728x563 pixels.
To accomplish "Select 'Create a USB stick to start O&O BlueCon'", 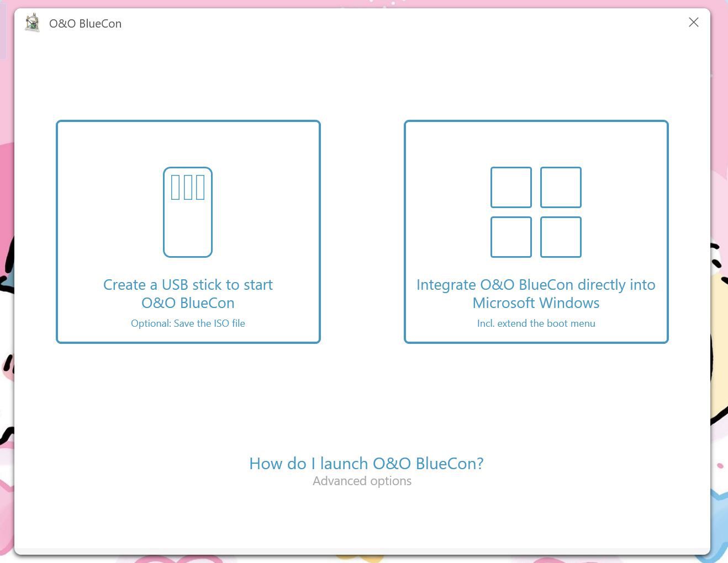I will pos(188,231).
